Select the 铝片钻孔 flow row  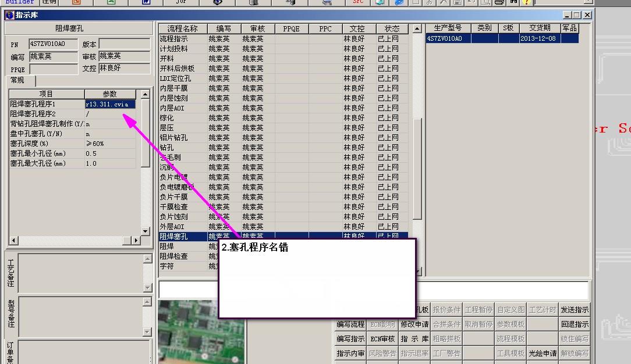coord(283,137)
